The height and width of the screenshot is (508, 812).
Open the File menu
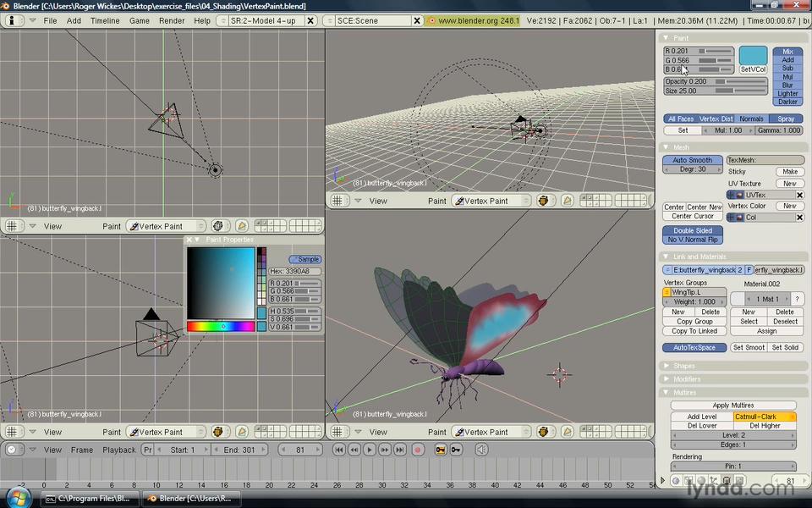click(50, 20)
